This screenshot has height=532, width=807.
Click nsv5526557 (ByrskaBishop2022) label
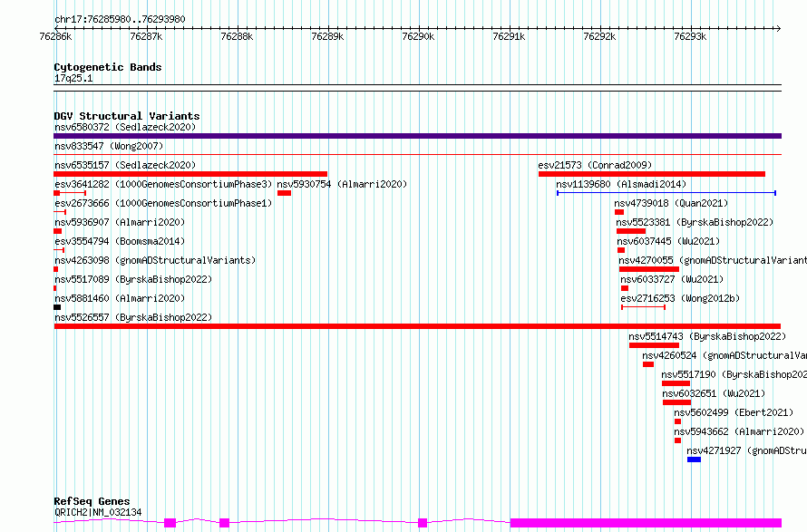pyautogui.click(x=133, y=317)
